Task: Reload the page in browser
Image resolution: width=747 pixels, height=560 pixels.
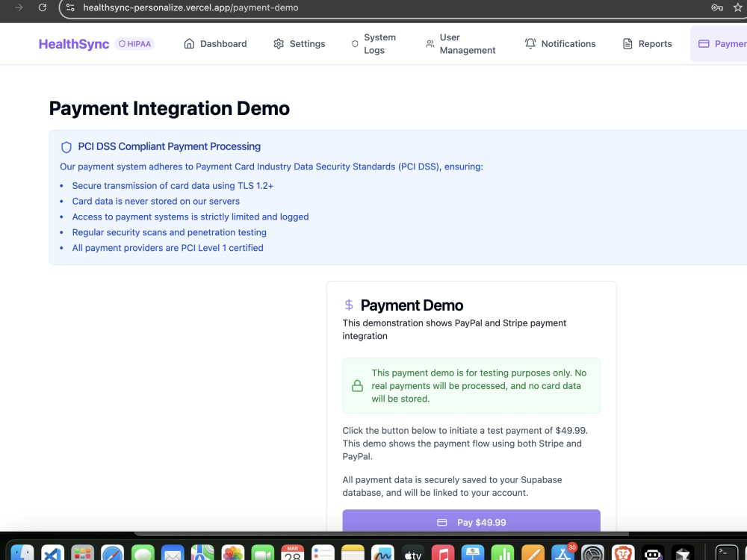Action: [43, 7]
